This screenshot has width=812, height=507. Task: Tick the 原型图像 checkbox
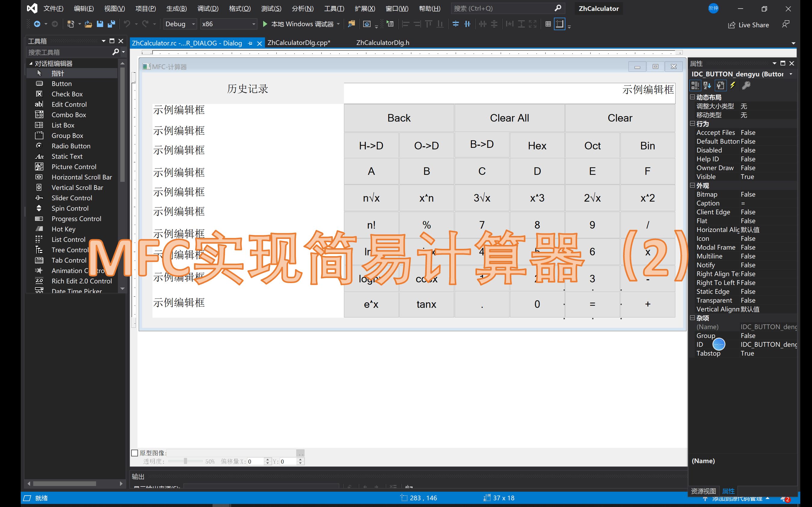tap(134, 453)
